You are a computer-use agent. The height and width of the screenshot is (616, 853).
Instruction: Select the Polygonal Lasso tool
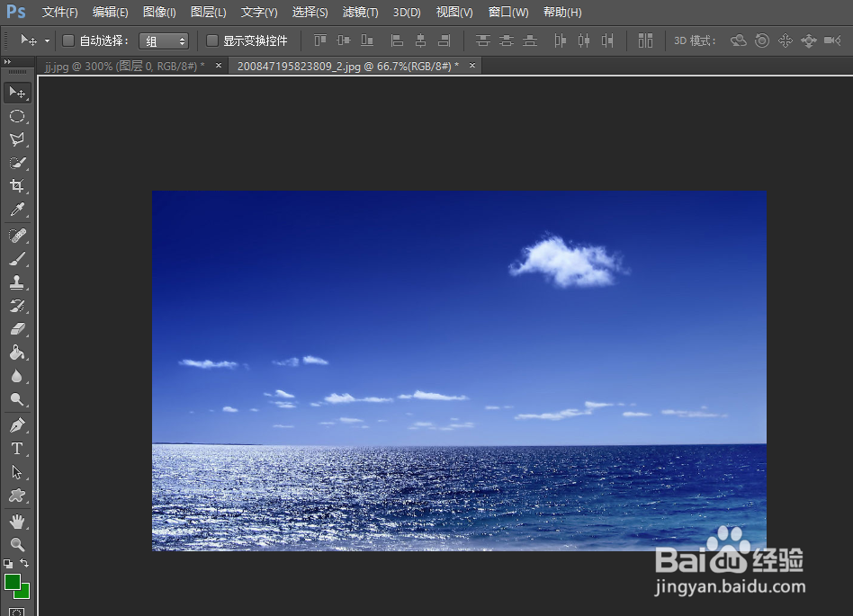17,139
